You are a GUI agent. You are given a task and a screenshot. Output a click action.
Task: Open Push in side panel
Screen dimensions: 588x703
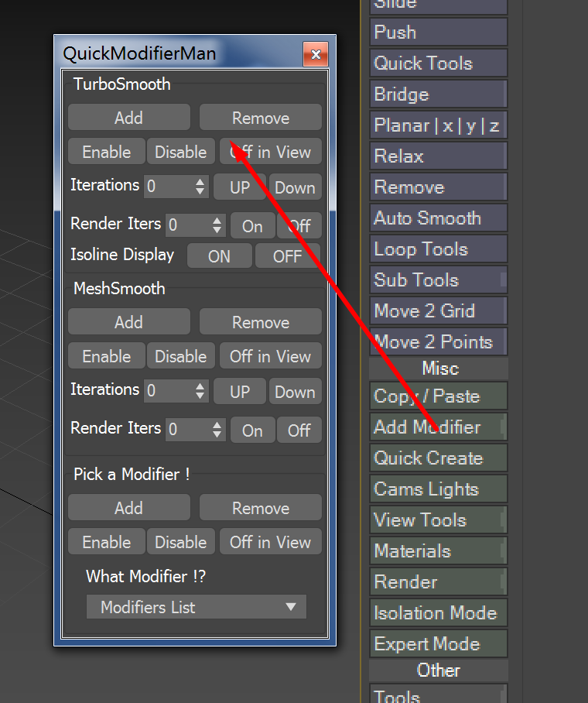click(x=439, y=32)
